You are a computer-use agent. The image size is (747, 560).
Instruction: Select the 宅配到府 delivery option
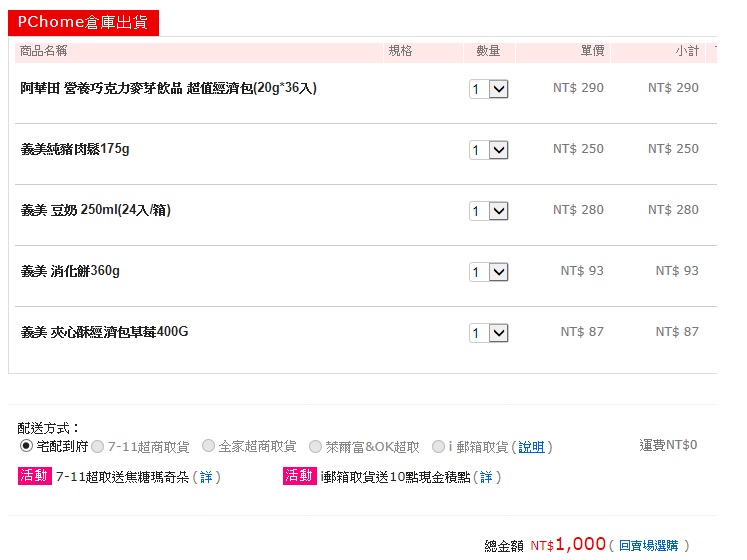coord(26,446)
